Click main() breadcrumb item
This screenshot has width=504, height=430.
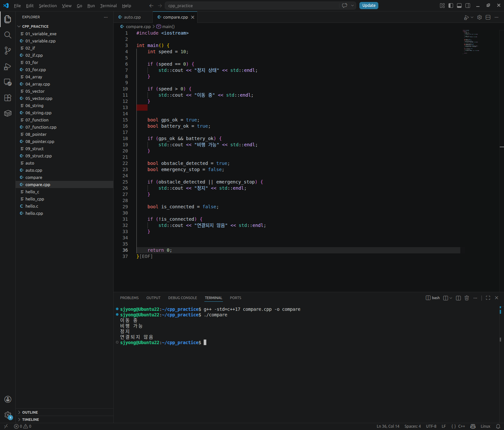pos(165,27)
